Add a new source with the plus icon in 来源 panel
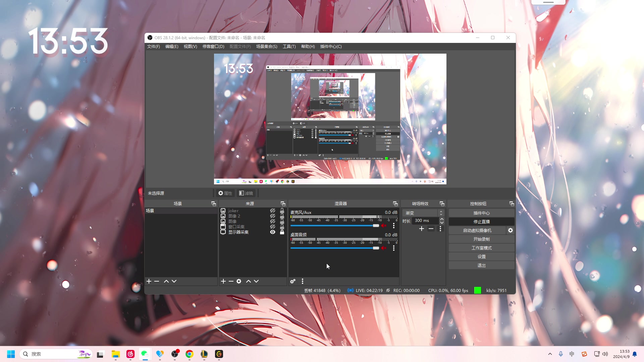 (x=223, y=281)
